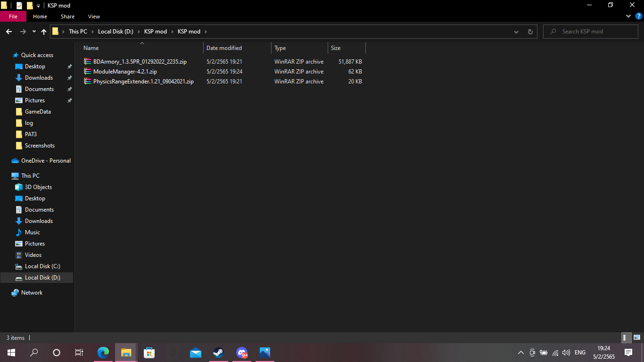The height and width of the screenshot is (362, 644).
Task: Open the Recent locations dropdown
Action: (x=34, y=32)
